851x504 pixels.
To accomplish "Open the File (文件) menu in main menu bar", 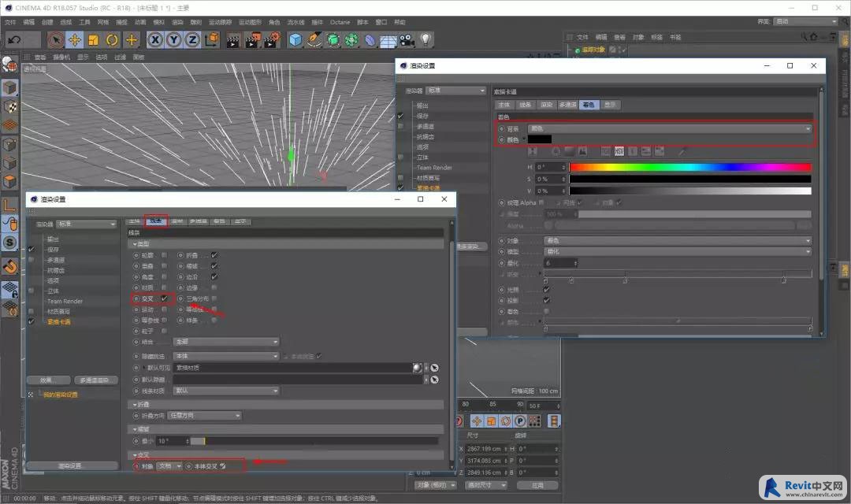I will tap(10, 22).
